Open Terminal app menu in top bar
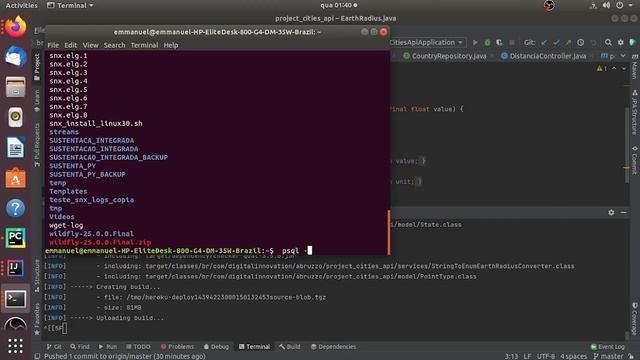The image size is (640, 360). pyautogui.click(x=70, y=5)
